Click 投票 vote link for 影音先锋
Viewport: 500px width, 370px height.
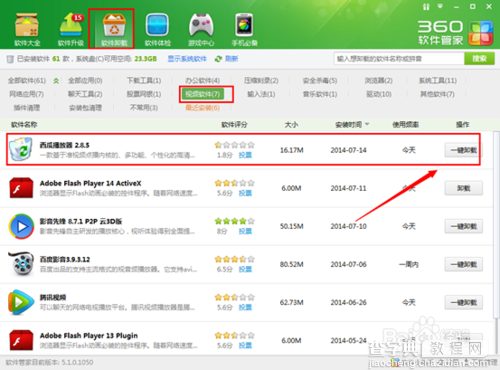point(245,231)
